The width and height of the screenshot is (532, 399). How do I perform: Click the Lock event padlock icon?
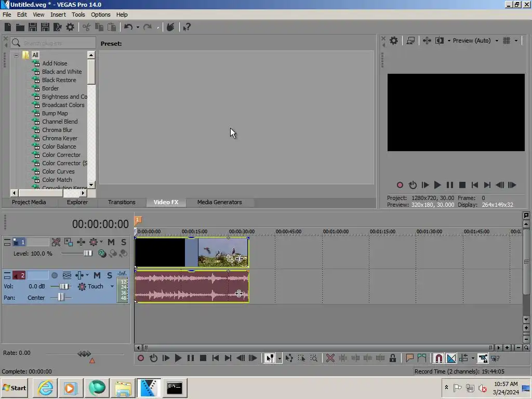(x=393, y=358)
